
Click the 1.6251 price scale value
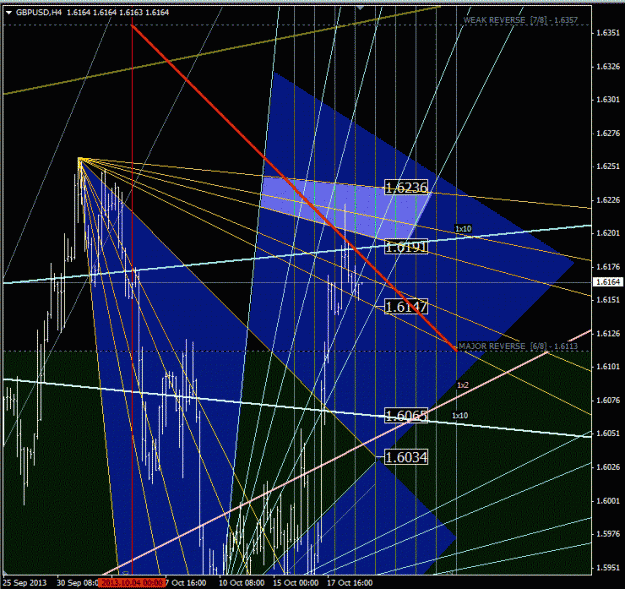(608, 166)
